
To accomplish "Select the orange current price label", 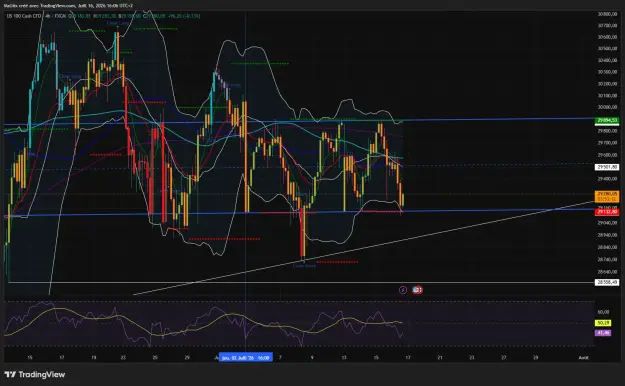I will 607,196.
